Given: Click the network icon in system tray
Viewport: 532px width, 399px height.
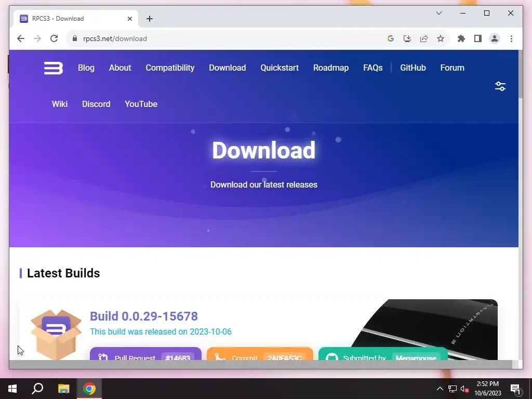Looking at the screenshot, I should point(453,389).
